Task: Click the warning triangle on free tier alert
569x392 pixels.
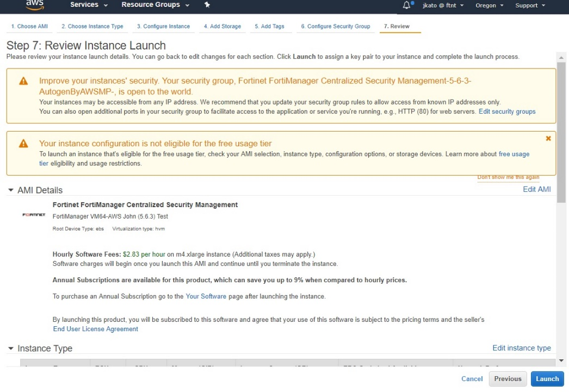Action: point(23,144)
